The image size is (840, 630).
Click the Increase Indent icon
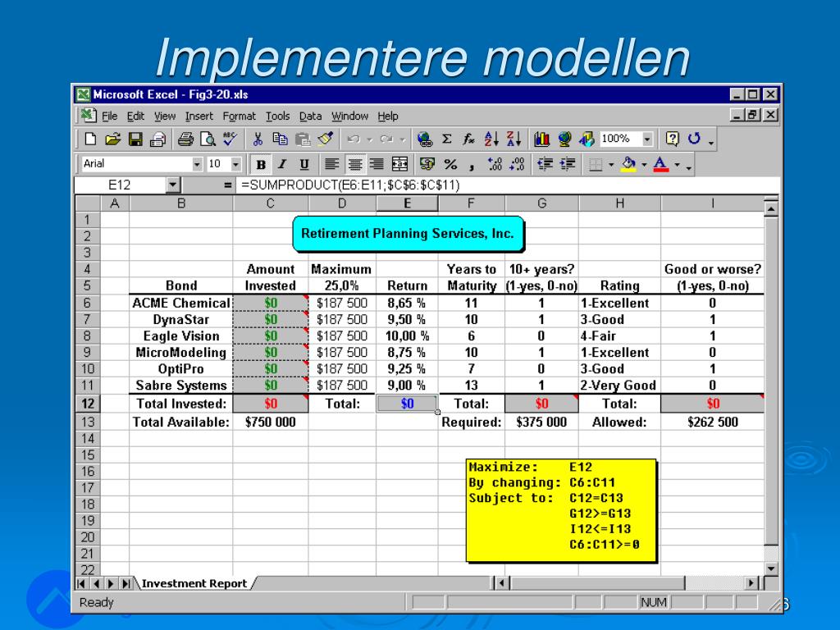point(568,164)
